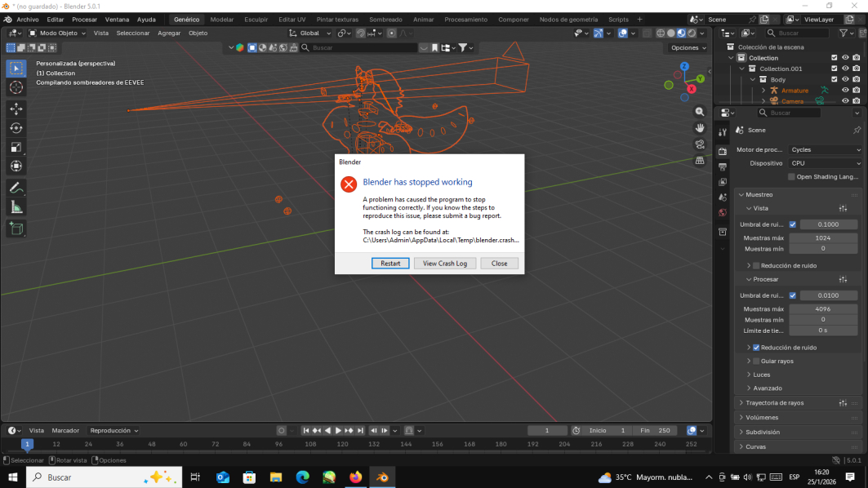Image resolution: width=868 pixels, height=488 pixels.
Task: Click the Restart button in crash dialog
Action: [390, 264]
